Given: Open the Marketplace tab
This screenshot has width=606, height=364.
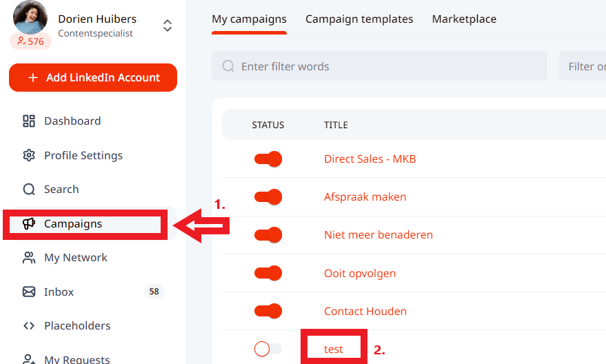Looking at the screenshot, I should tap(464, 19).
